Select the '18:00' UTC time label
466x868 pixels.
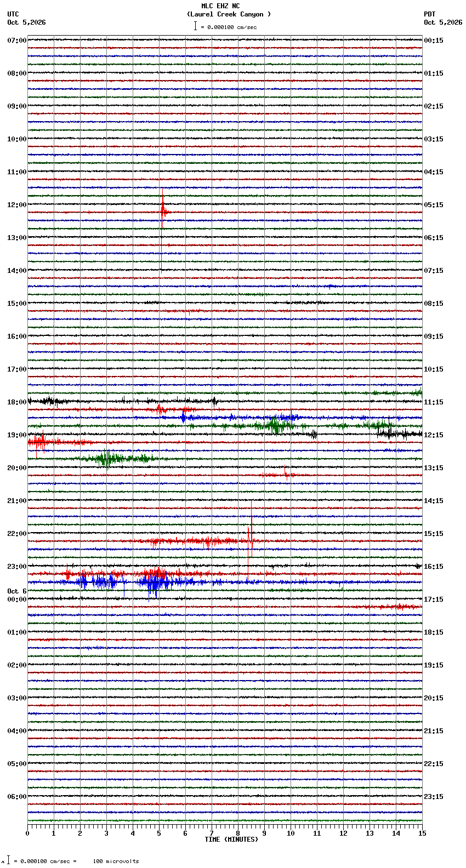tap(17, 402)
